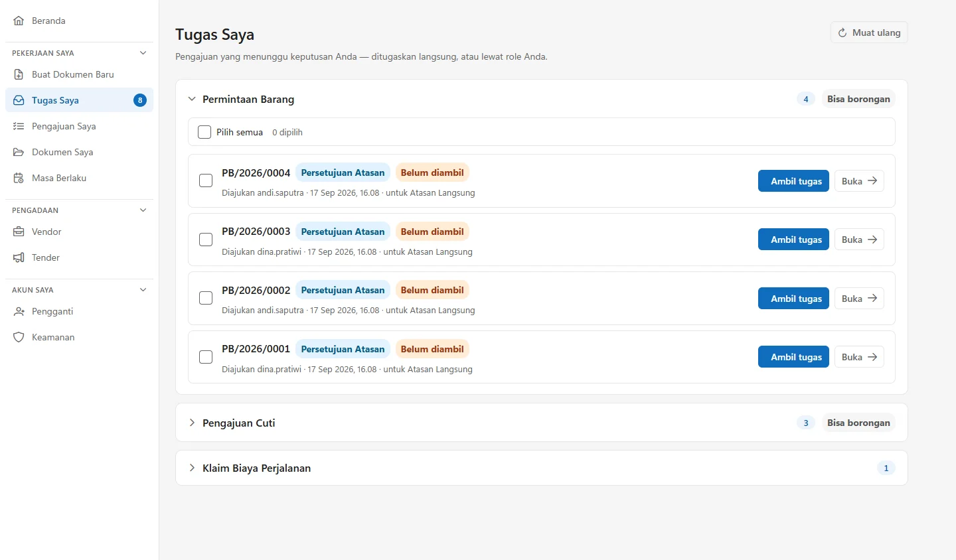
Task: Select the checkbox for PB/2026/0003
Action: (206, 240)
